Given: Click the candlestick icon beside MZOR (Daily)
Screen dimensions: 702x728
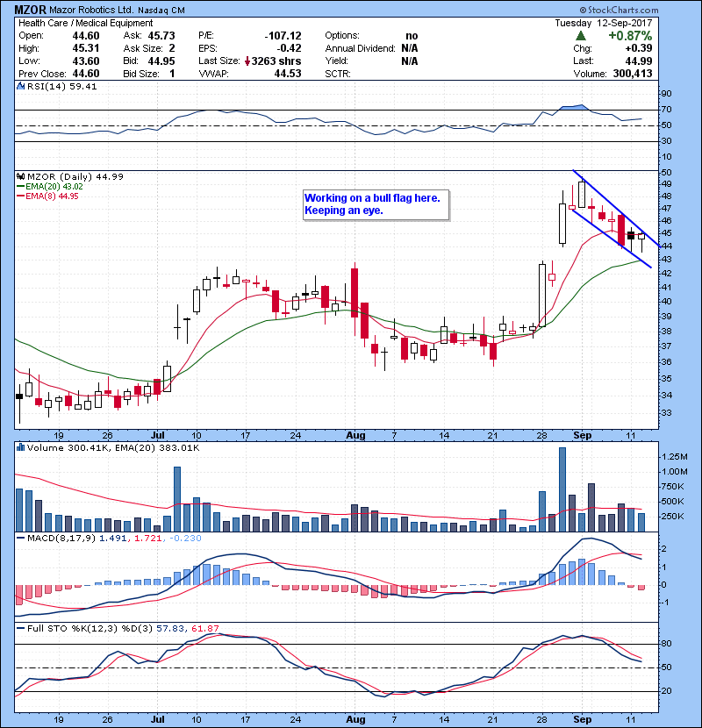Looking at the screenshot, I should coord(20,176).
